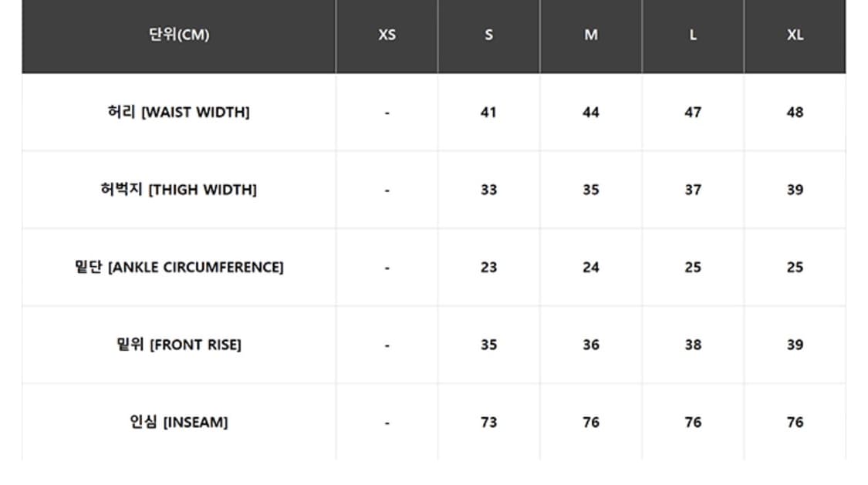Select the INSEAM row label
The height and width of the screenshot is (485, 868).
pyautogui.click(x=179, y=423)
